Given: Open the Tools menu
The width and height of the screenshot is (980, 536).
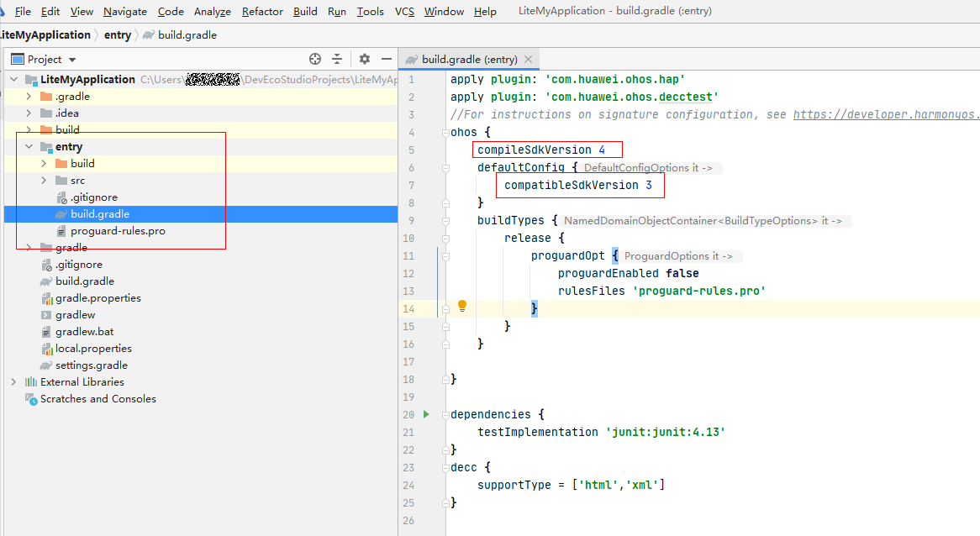Looking at the screenshot, I should click(x=370, y=11).
